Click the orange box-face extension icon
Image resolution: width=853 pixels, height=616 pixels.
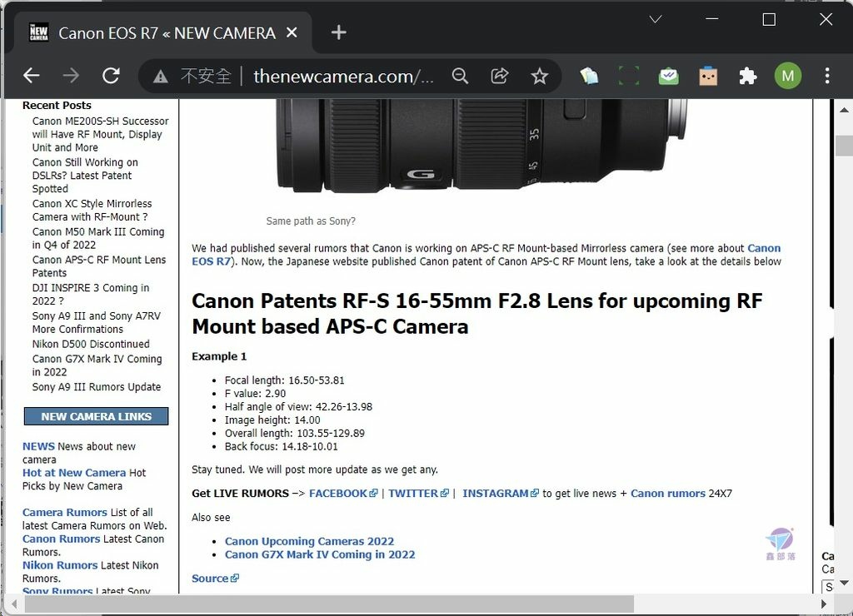(x=708, y=76)
